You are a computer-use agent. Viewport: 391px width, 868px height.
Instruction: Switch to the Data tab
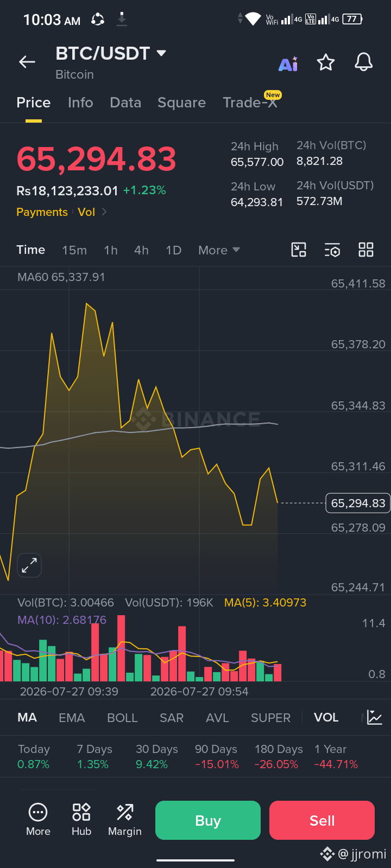(125, 103)
